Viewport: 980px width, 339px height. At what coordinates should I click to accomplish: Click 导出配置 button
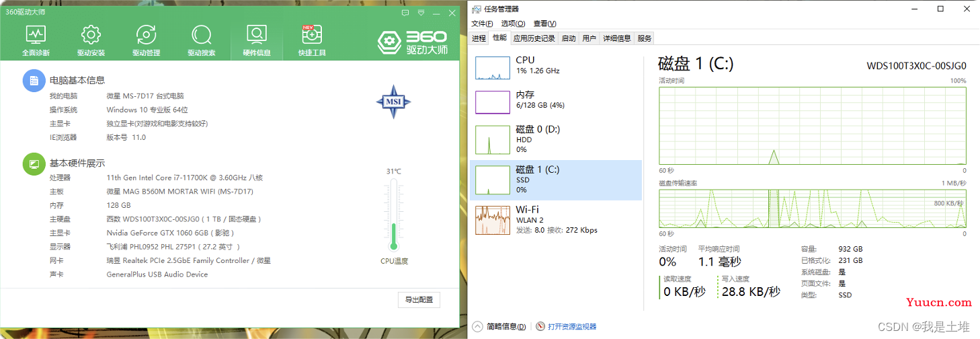419,299
